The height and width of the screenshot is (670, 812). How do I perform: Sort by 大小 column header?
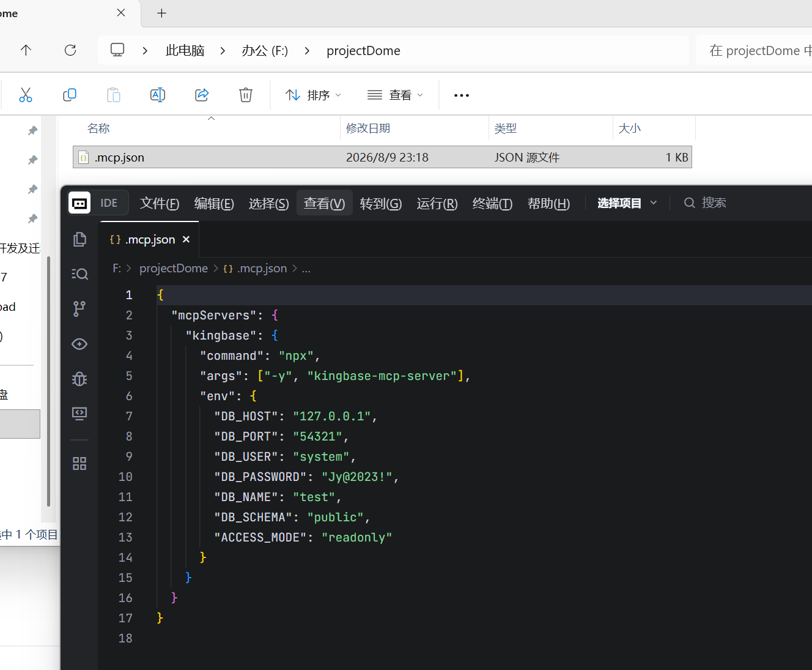tap(630, 128)
